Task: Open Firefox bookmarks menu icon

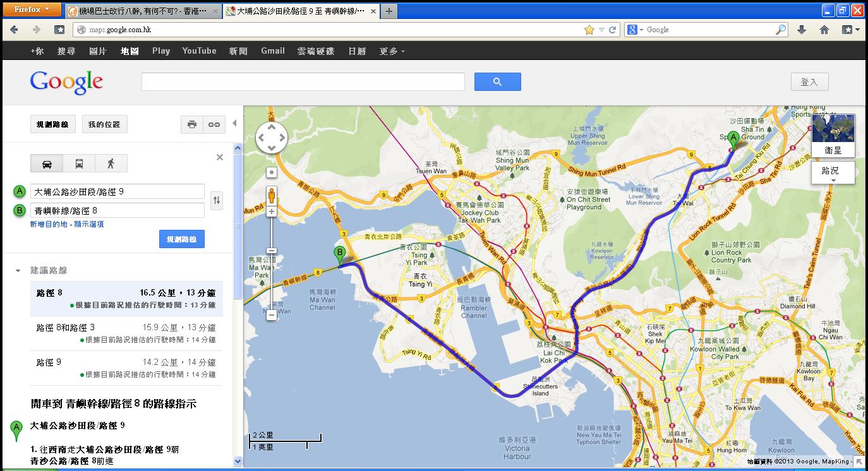Action: pos(850,30)
